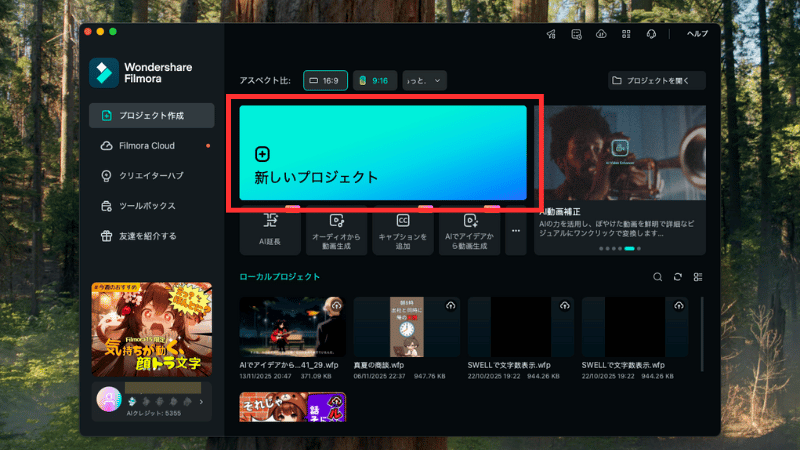Image resolution: width=800 pixels, height=450 pixels.
Task: Open the headset support icon
Action: 651,34
